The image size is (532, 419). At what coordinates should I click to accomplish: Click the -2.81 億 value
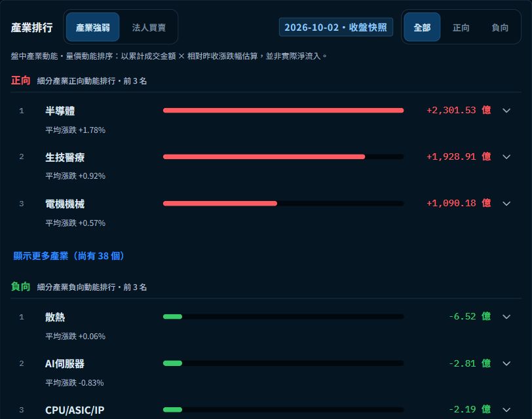[470, 363]
